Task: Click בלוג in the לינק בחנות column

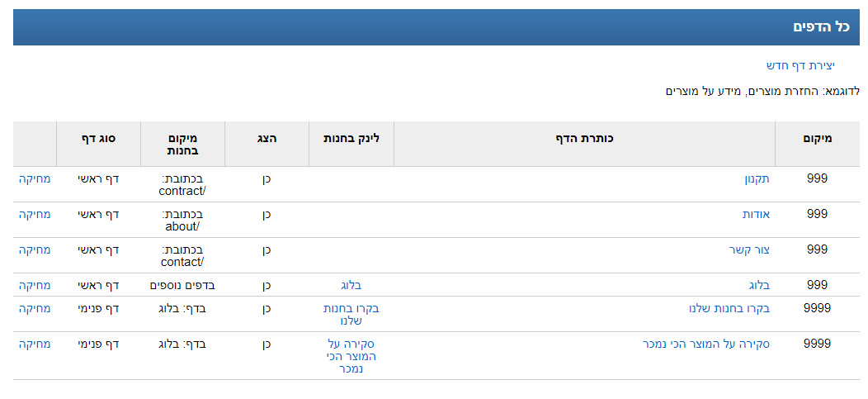Action: pos(351,285)
